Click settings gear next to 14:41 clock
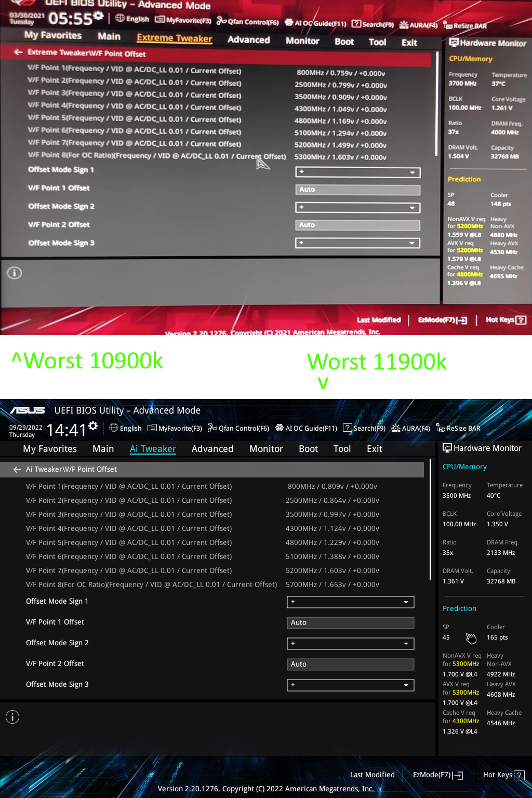 point(93,427)
